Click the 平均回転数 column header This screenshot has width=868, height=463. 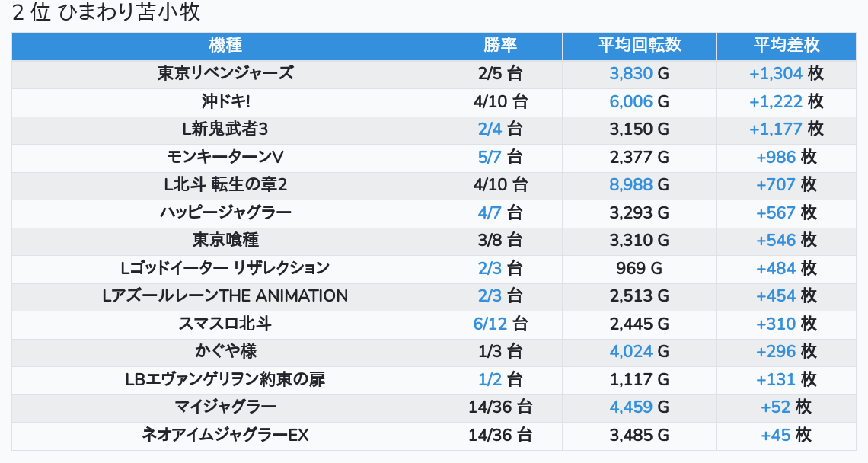[640, 45]
